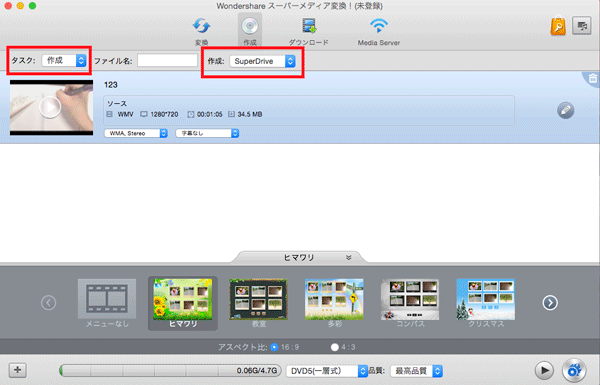The image size is (600, 385).
Task: Select the クリスマス menu template
Action: (486, 303)
